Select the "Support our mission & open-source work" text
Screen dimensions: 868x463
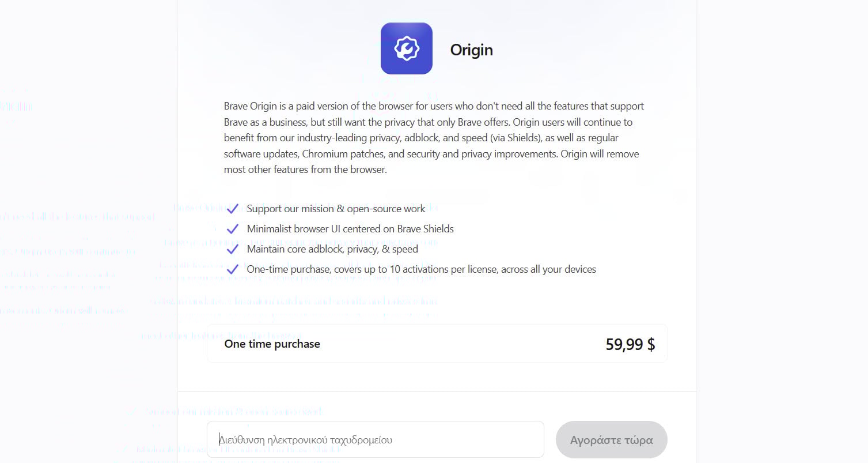[x=336, y=209]
